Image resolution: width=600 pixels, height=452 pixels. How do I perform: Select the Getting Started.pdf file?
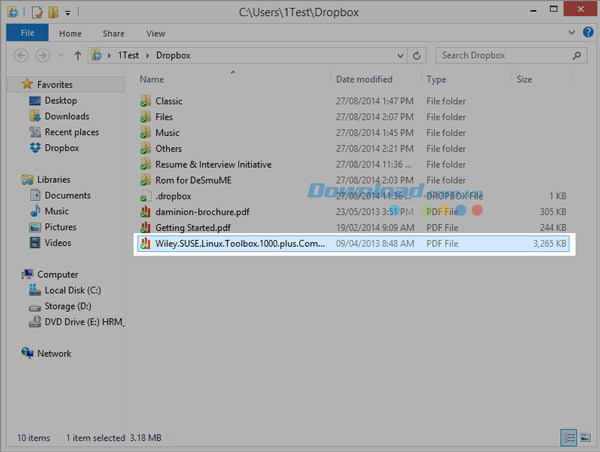353,228
